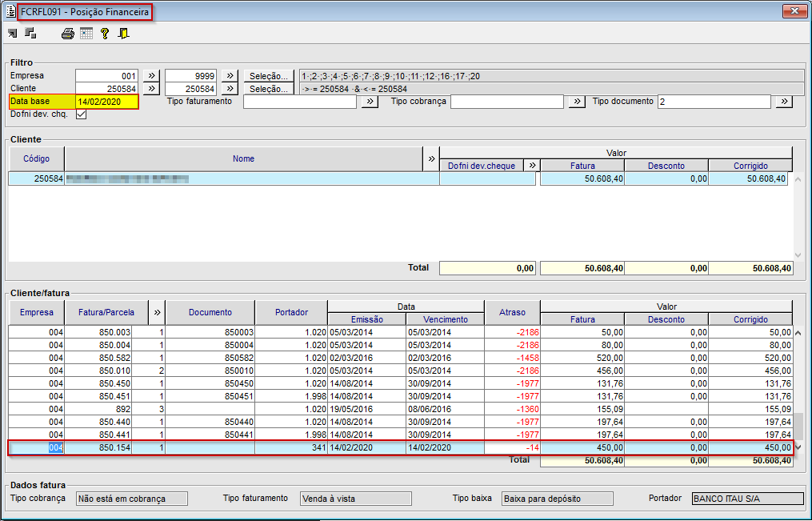Print the financial position report
Viewport: 812px width, 521px height.
point(68,34)
